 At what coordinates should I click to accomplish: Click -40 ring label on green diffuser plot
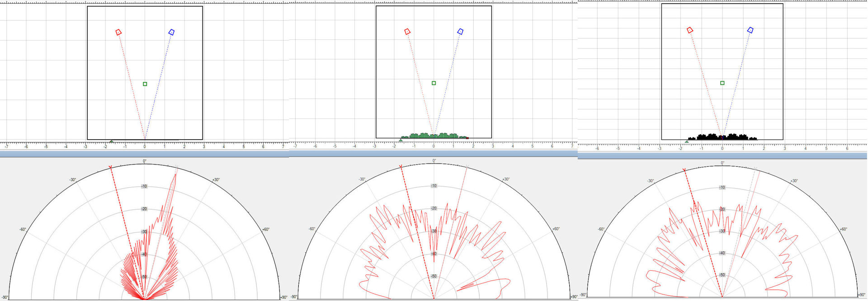coord(434,254)
